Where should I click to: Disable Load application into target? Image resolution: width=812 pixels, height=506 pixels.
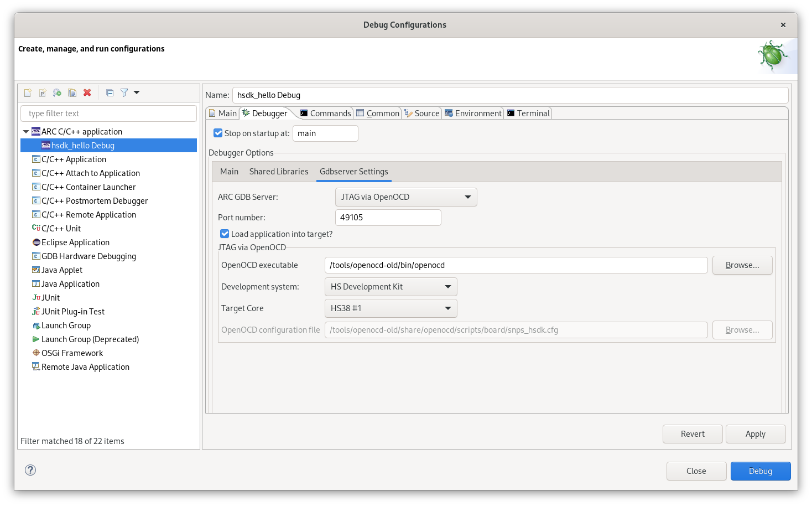click(x=225, y=234)
